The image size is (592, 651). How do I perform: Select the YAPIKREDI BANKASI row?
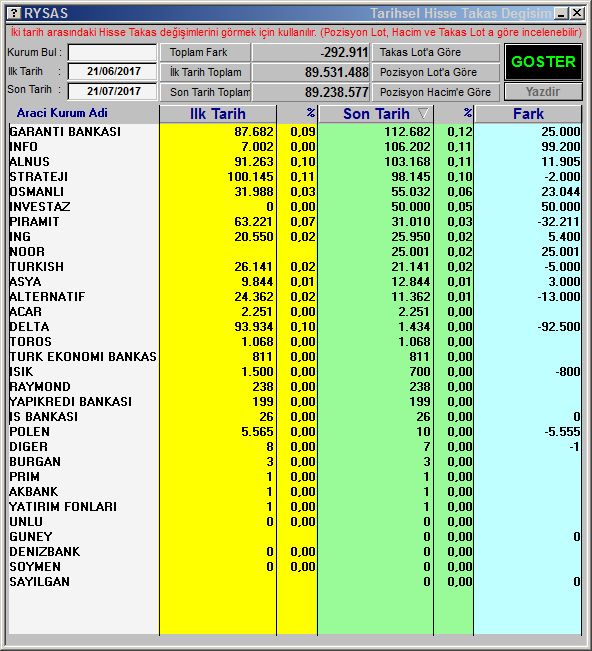click(295, 401)
